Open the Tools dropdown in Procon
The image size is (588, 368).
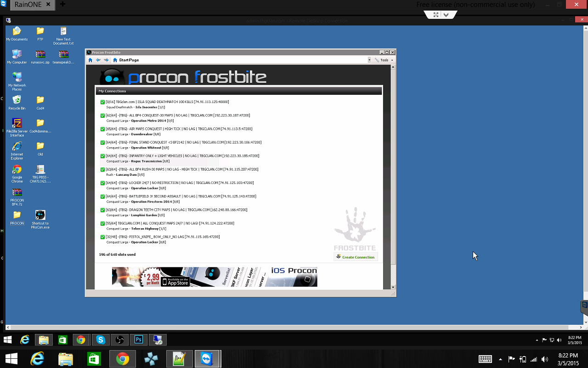[384, 60]
